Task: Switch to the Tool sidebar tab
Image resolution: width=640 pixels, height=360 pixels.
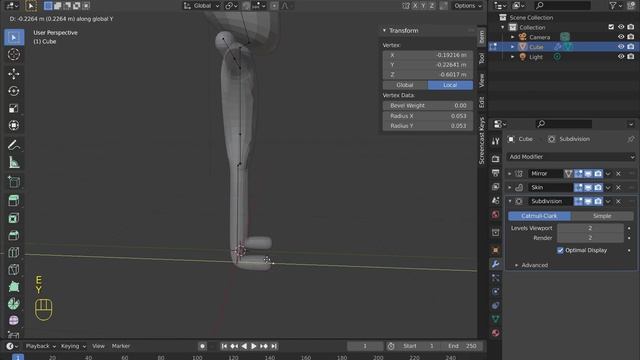Action: pos(482,58)
